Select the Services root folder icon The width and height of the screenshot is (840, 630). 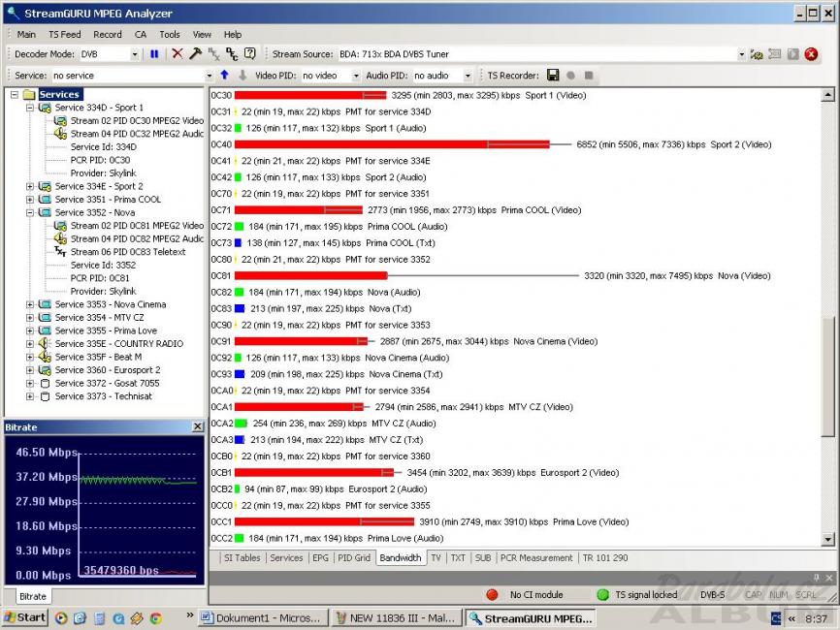(x=29, y=95)
